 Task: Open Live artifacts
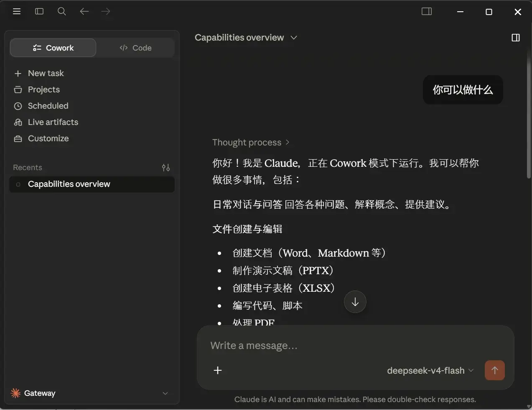pyautogui.click(x=46, y=122)
